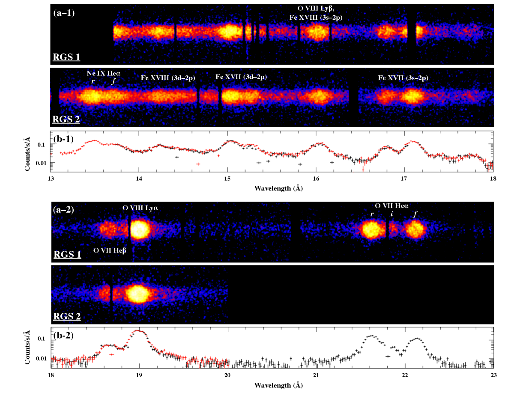Click the 13 tick label on the wavelength axis
Screen dimensions: 532x399
[x=51, y=178]
